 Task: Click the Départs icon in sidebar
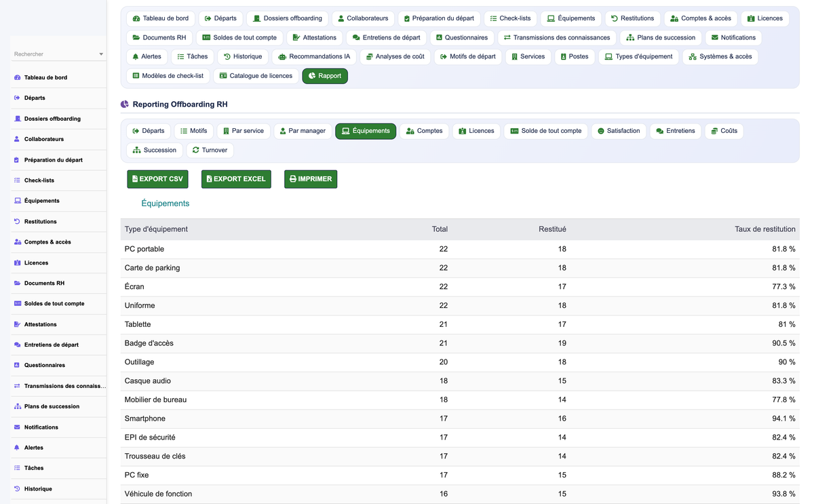click(17, 98)
